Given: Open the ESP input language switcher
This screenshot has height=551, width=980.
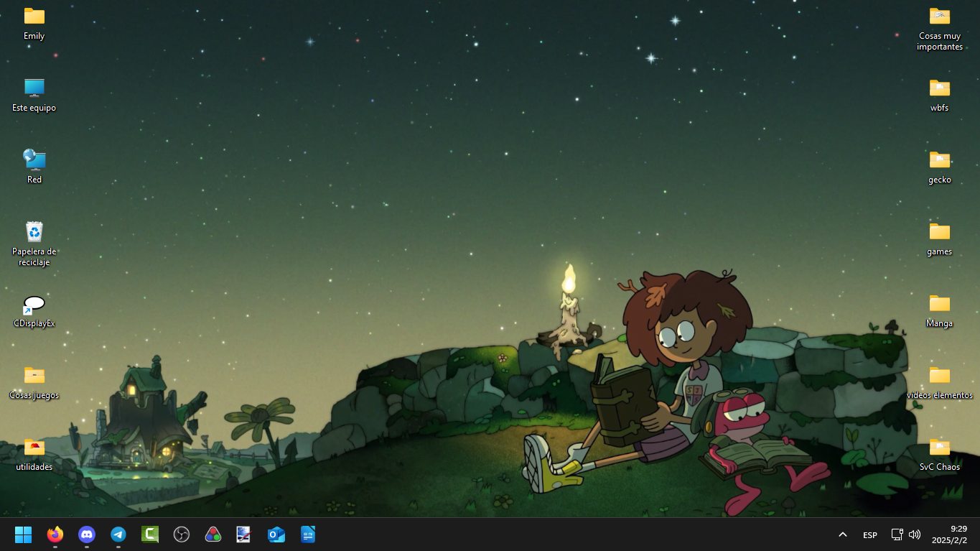Looking at the screenshot, I should tap(870, 535).
